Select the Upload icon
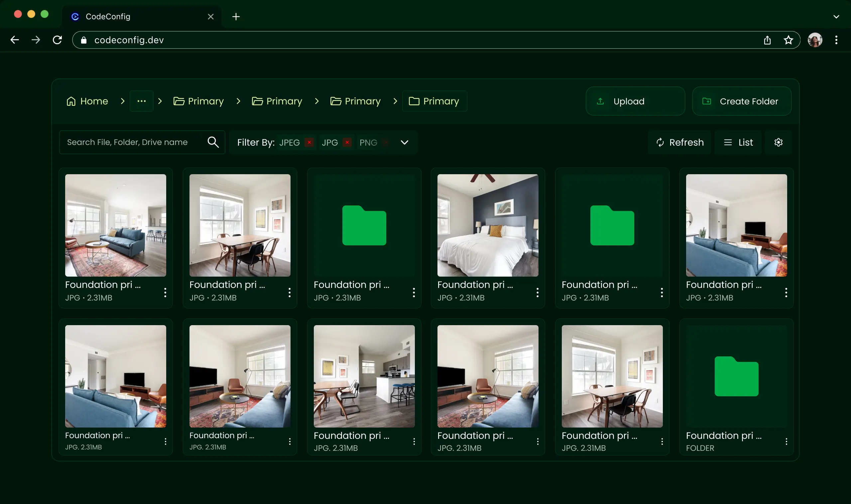 [x=600, y=101]
